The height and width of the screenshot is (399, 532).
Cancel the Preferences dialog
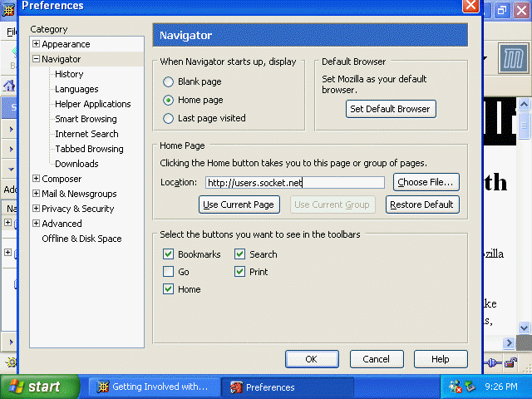[377, 359]
